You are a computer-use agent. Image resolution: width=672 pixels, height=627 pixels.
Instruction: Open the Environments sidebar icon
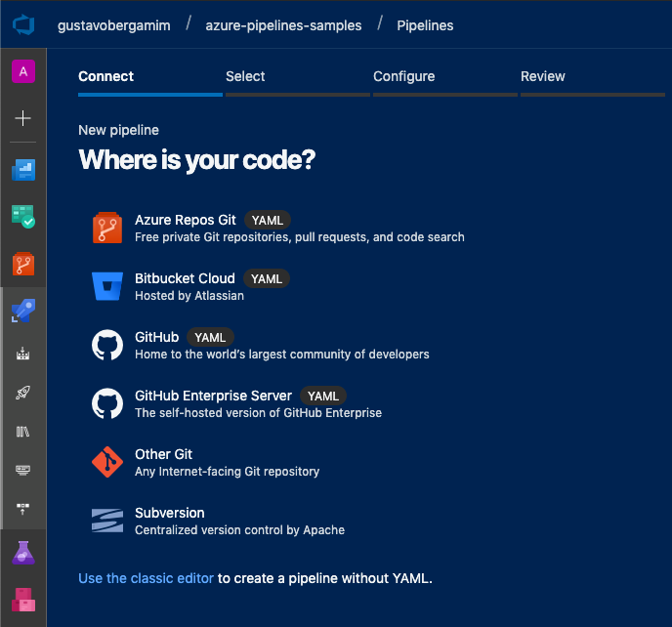[22, 354]
